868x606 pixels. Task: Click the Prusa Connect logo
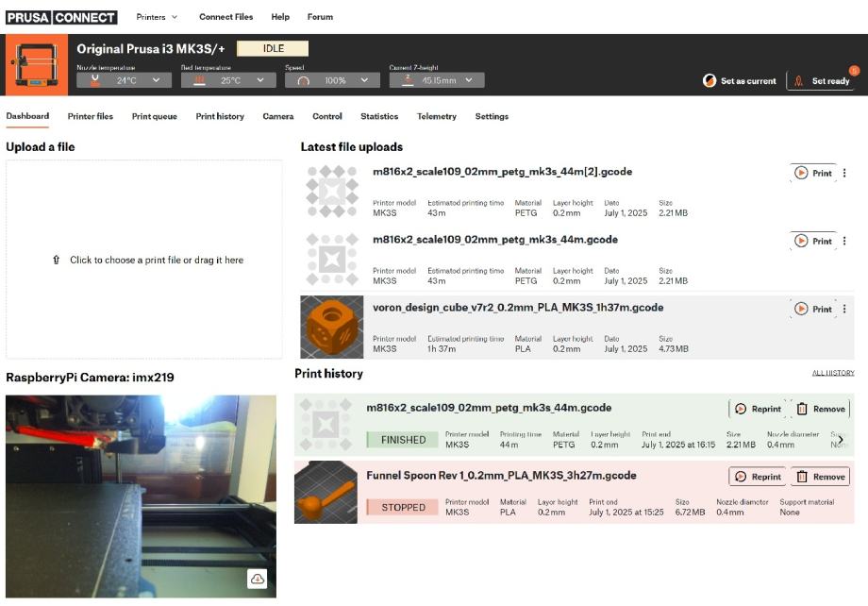[x=61, y=17]
